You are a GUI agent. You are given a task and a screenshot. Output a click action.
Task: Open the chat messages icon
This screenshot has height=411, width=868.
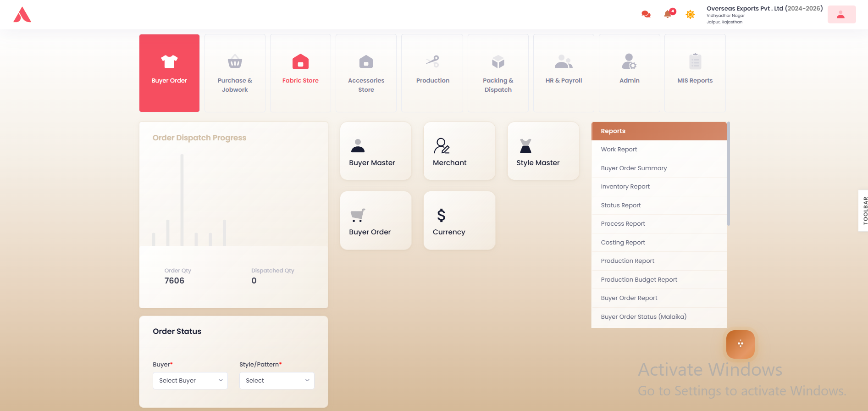click(646, 14)
